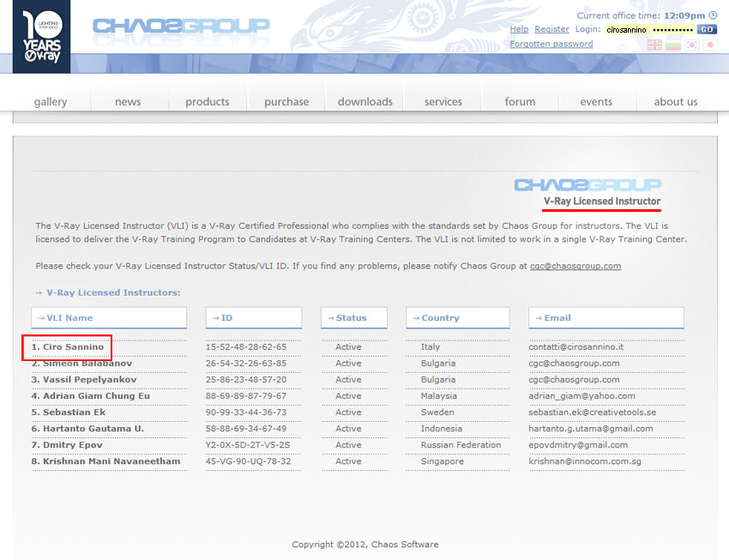
Task: Click the GO login button
Action: coord(707,29)
